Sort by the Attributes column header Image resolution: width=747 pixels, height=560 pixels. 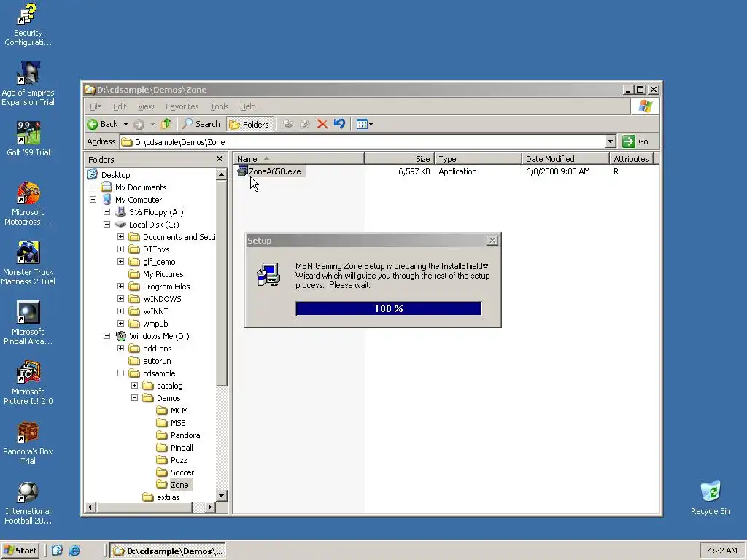pyautogui.click(x=631, y=158)
